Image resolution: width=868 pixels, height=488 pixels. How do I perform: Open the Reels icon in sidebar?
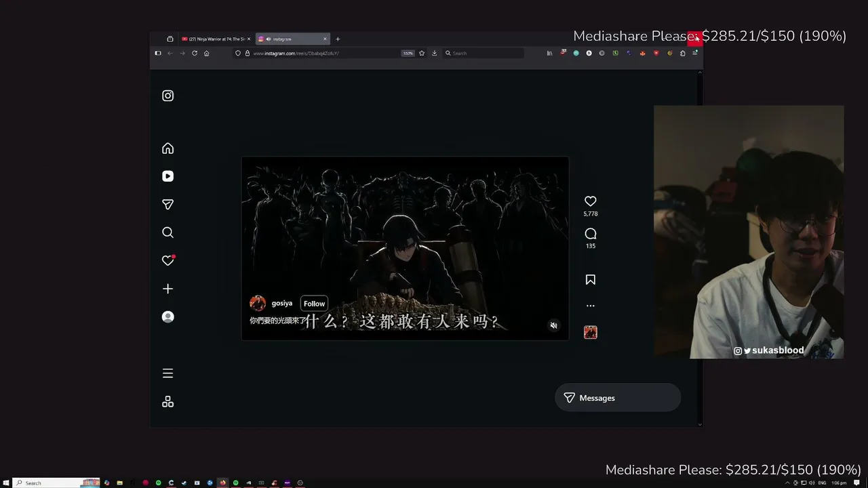[168, 176]
